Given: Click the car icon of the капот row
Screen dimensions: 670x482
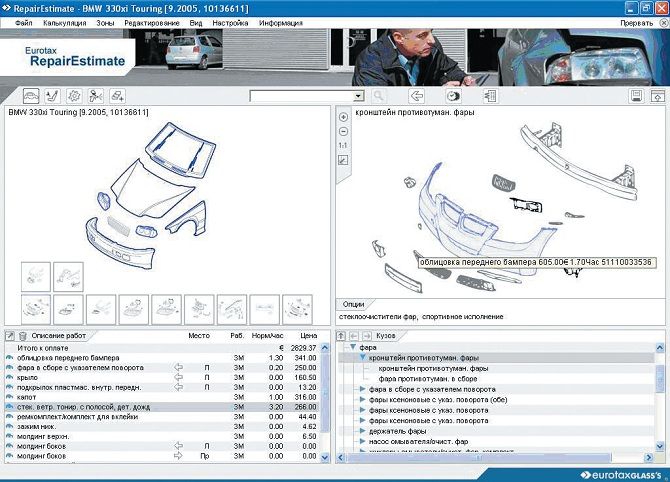Looking at the screenshot, I should point(9,397).
